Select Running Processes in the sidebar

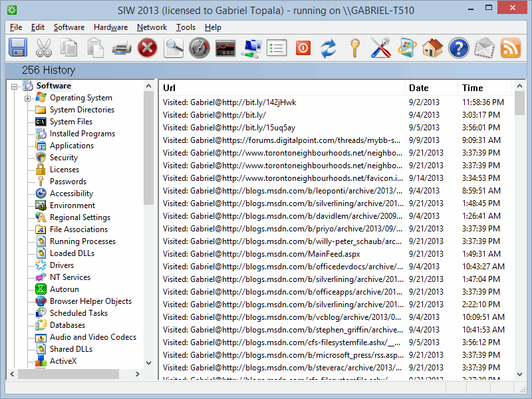click(x=82, y=241)
